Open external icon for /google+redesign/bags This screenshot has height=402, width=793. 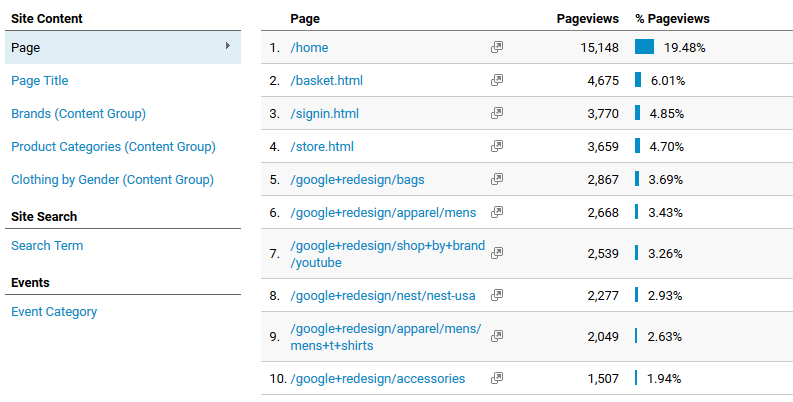point(497,179)
